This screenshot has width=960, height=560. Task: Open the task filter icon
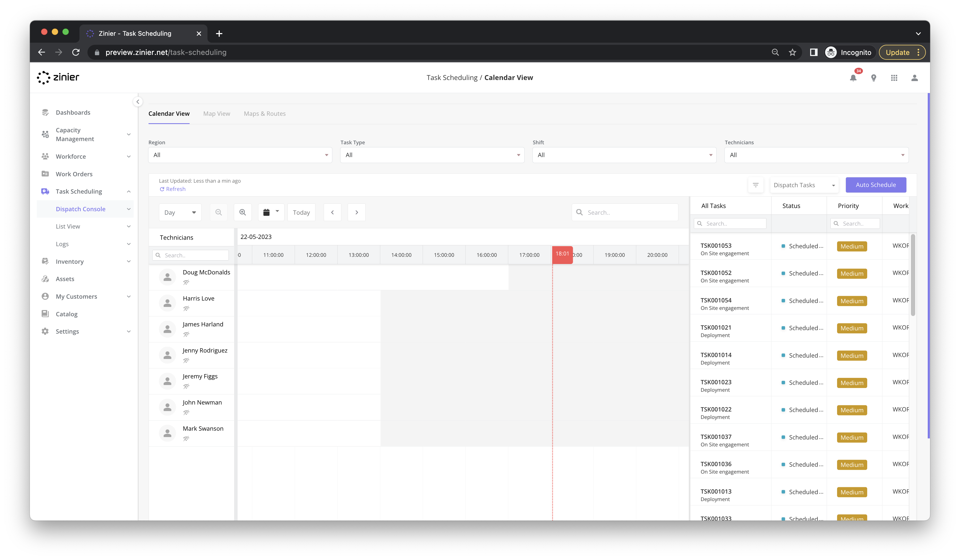[x=755, y=185]
